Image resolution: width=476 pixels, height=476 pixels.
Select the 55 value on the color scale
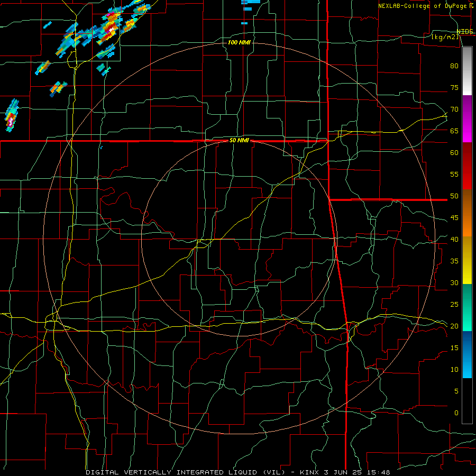(x=454, y=174)
